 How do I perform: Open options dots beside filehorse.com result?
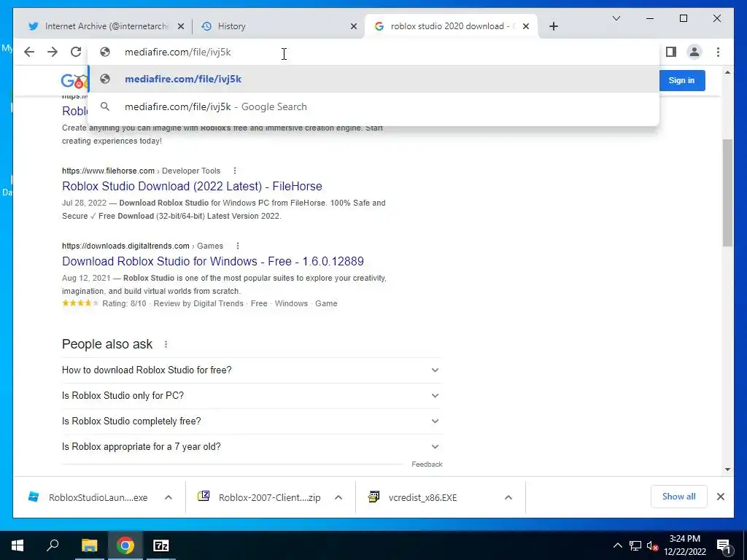pos(234,171)
